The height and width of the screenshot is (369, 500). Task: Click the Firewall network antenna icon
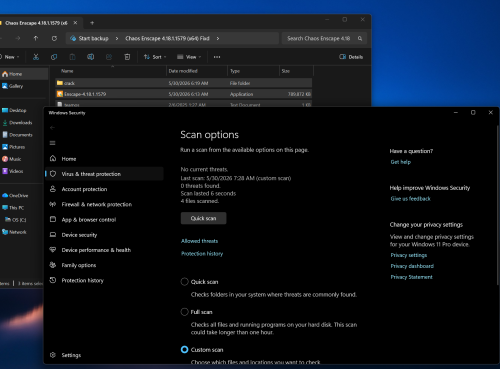tap(53, 204)
